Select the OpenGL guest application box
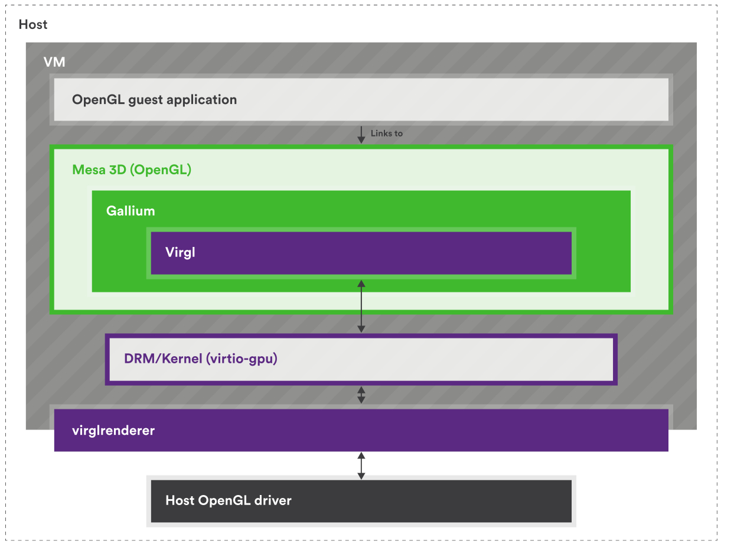This screenshot has width=747, height=560. pyautogui.click(x=361, y=99)
